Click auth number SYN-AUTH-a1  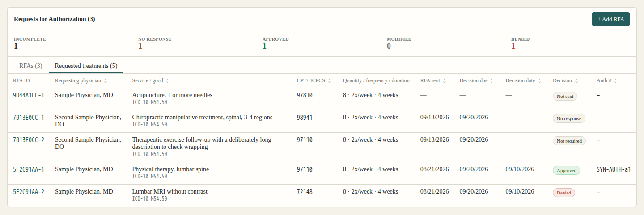tap(614, 169)
